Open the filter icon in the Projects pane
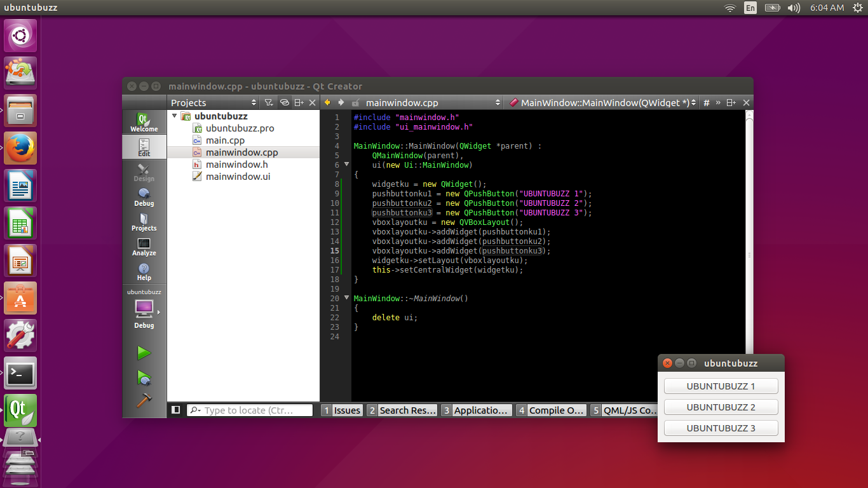 pyautogui.click(x=268, y=102)
